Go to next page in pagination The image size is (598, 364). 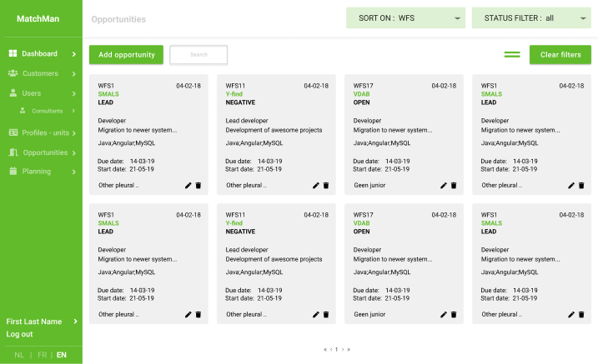[343, 350]
